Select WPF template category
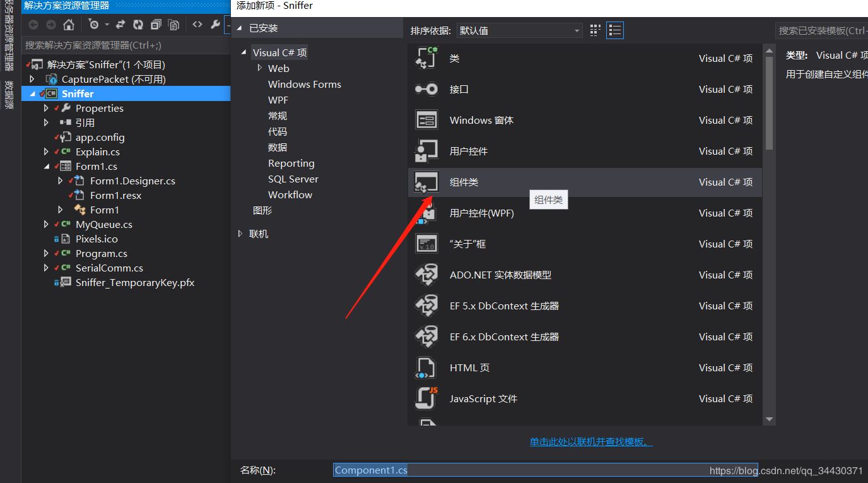Image resolution: width=868 pixels, height=483 pixels. [x=278, y=100]
